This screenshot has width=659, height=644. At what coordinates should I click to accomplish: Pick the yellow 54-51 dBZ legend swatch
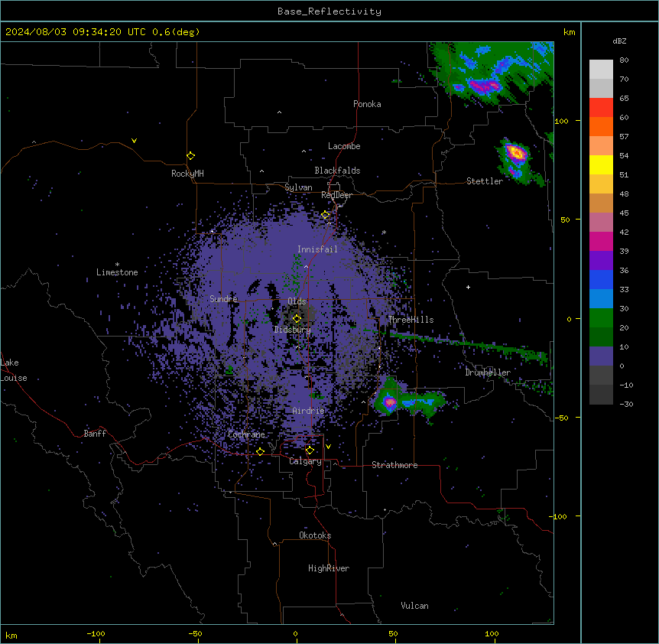coord(601,164)
